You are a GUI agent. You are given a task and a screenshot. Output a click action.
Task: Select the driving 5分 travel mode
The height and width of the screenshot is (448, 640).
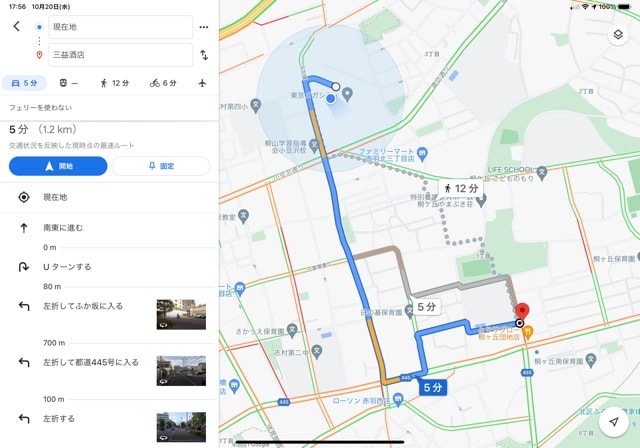(24, 83)
